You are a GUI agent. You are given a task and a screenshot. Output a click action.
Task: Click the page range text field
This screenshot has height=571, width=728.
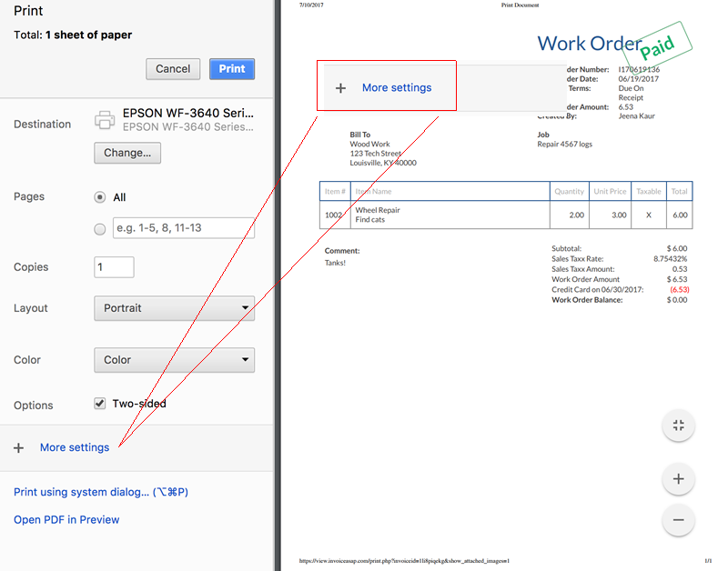click(183, 228)
